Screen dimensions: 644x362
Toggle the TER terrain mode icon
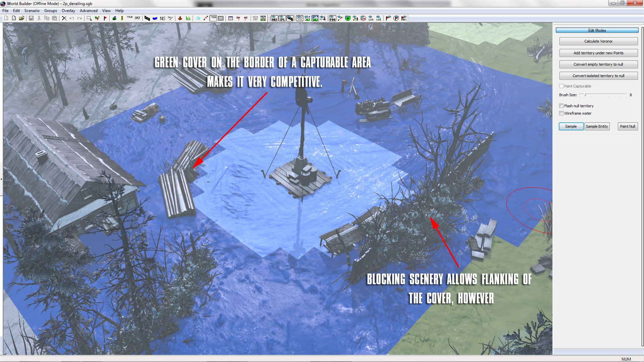tap(213, 18)
